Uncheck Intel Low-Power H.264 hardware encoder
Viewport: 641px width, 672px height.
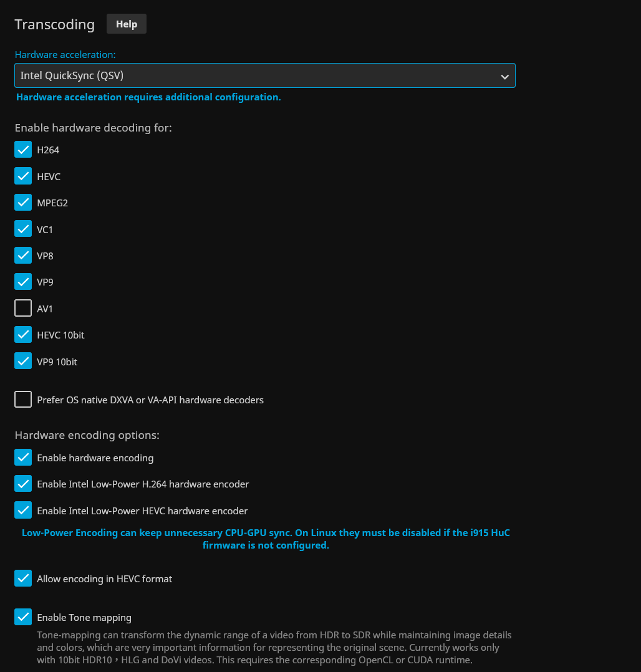point(23,484)
